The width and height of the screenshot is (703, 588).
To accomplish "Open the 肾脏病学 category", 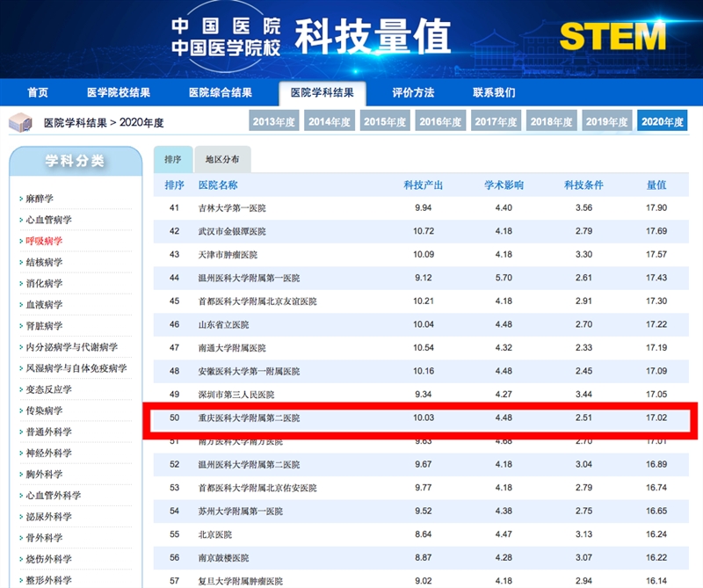I will (x=44, y=326).
